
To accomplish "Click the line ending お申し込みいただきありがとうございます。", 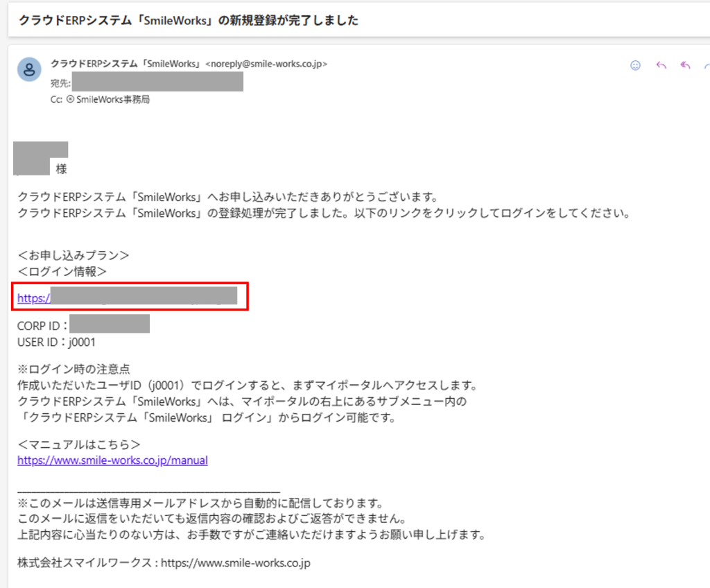I will click(228, 197).
